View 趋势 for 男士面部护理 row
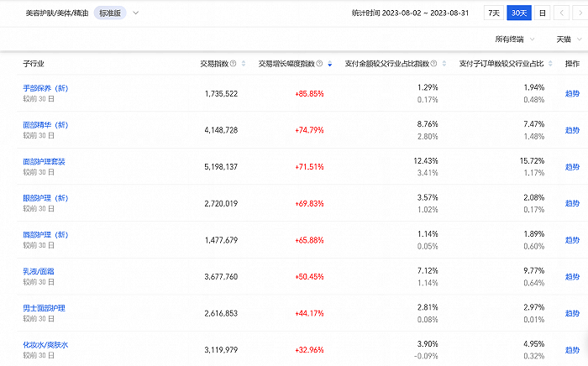This screenshot has width=588, height=366. pos(572,313)
